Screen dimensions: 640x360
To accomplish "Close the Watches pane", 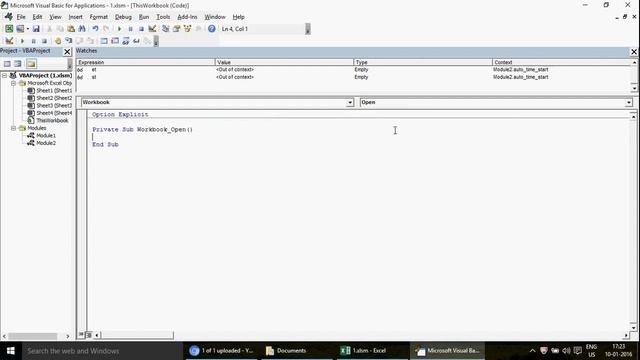I will [634, 52].
